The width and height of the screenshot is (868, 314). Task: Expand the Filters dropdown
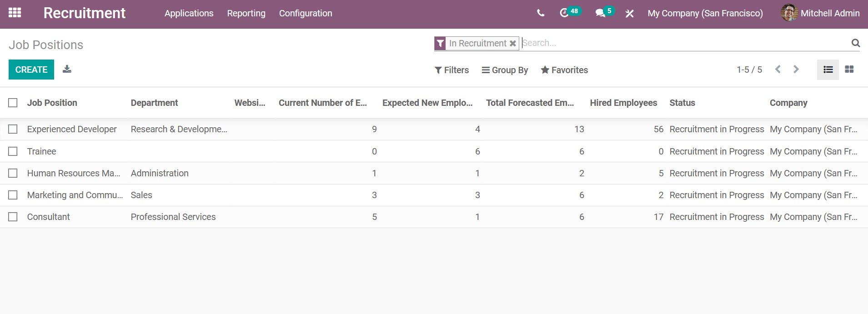point(452,70)
